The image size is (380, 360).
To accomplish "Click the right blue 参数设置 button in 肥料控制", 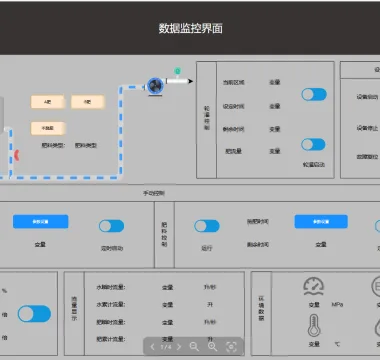I will click(x=321, y=222).
